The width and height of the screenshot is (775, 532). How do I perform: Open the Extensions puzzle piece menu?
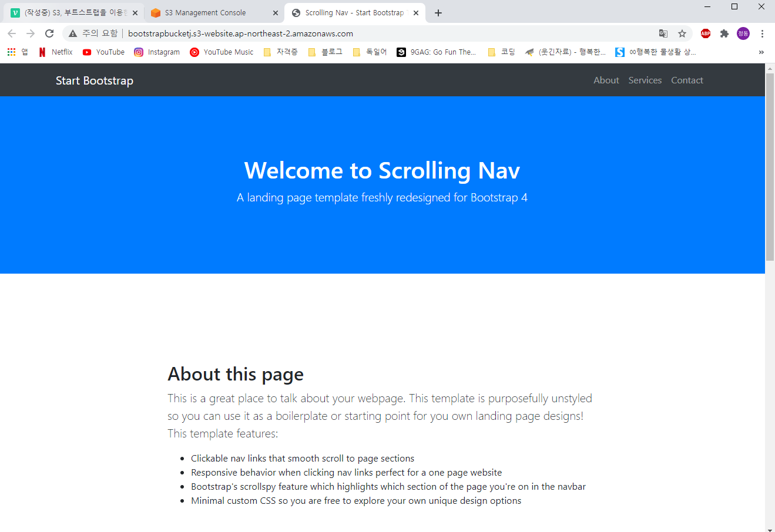tap(724, 33)
